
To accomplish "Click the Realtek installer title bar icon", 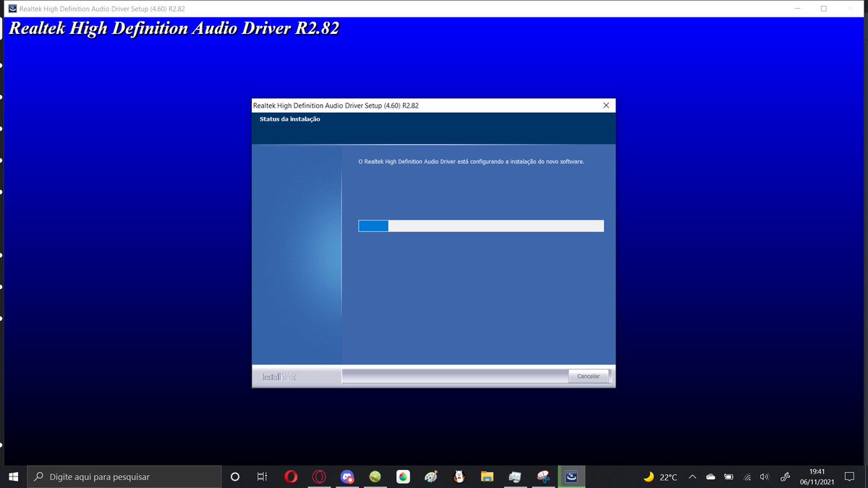I will [x=12, y=9].
